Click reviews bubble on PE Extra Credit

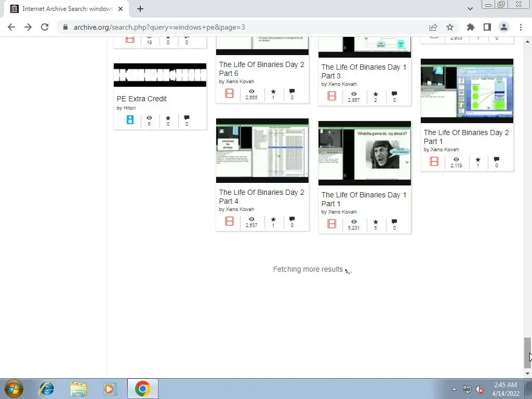coord(187,118)
